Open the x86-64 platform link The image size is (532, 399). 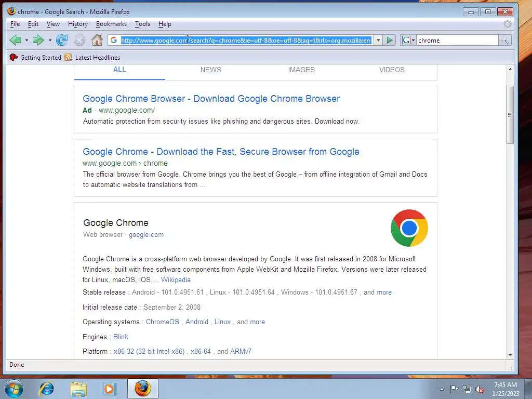[201, 351]
